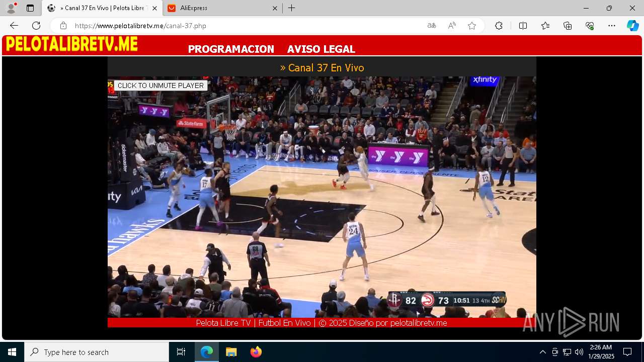644x362 pixels.
Task: Refresh the current page
Action: 36,26
